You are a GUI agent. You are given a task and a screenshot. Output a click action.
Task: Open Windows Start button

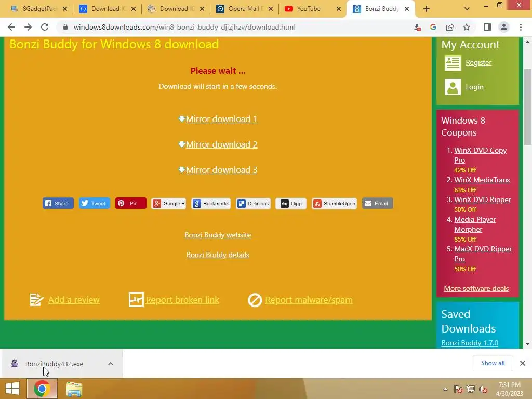[x=12, y=389]
